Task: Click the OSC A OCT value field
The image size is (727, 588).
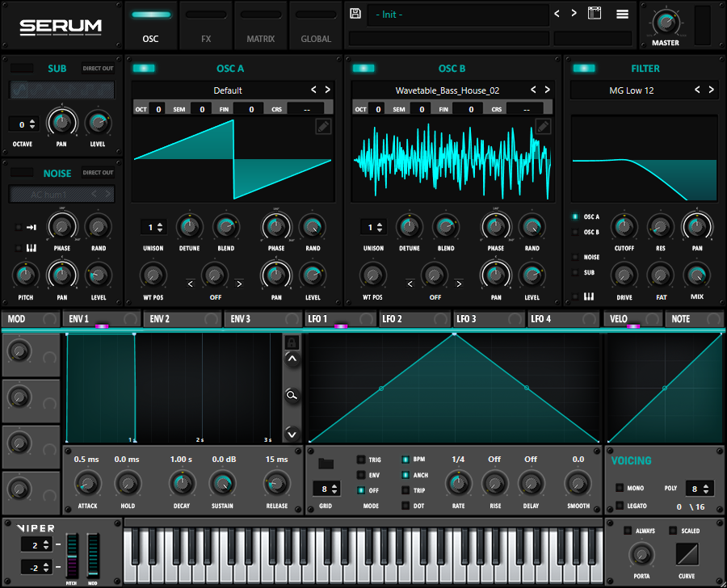Action: coord(158,109)
